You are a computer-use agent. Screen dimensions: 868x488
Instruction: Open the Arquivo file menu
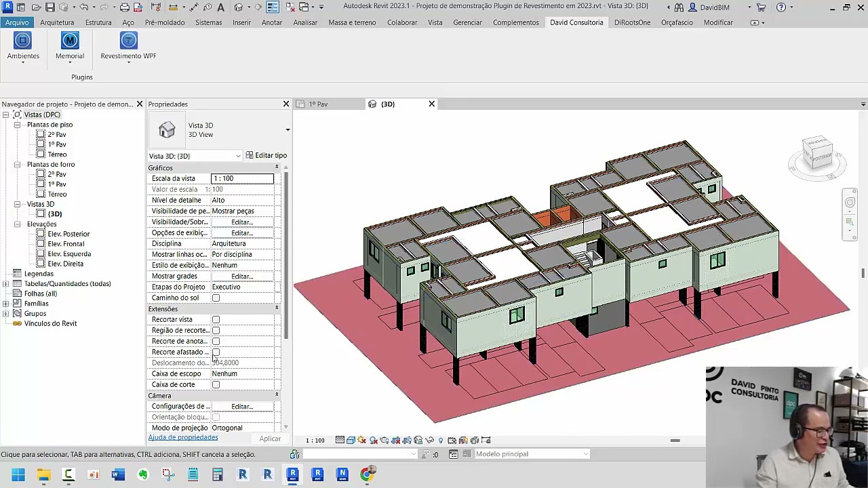pos(17,22)
